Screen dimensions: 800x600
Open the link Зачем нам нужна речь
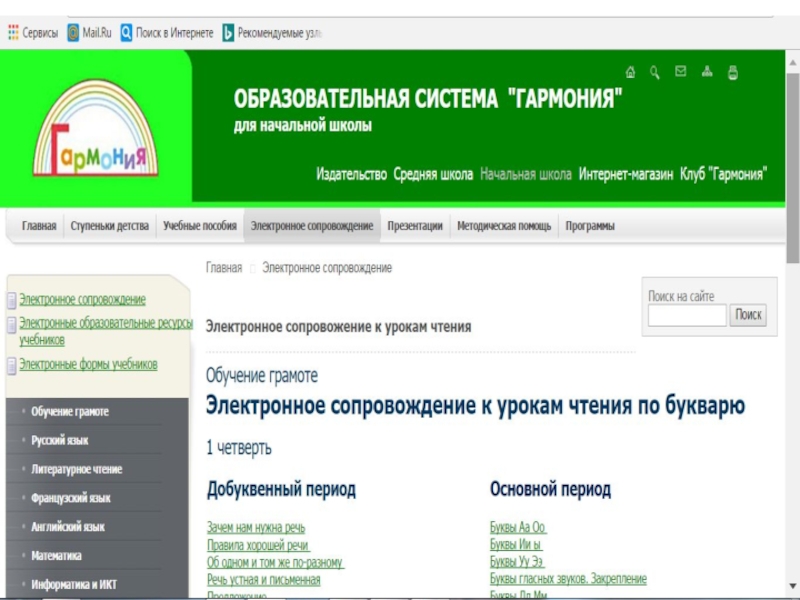pyautogui.click(x=256, y=527)
